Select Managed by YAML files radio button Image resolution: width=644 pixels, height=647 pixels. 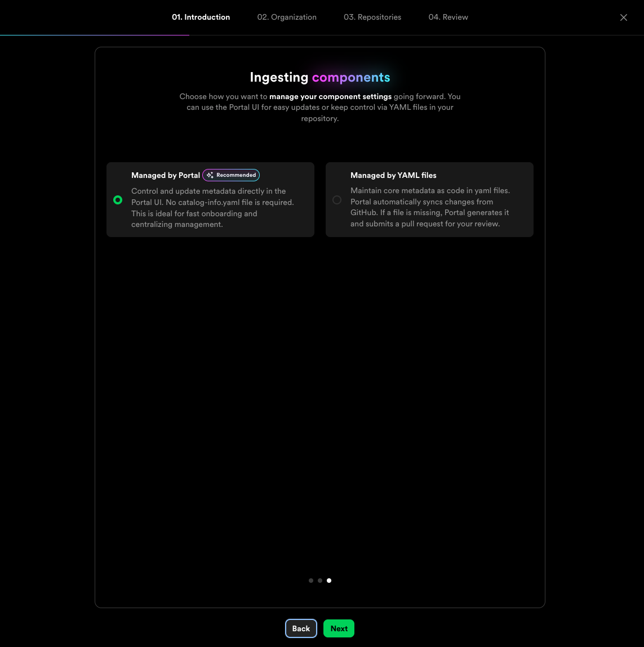point(337,200)
